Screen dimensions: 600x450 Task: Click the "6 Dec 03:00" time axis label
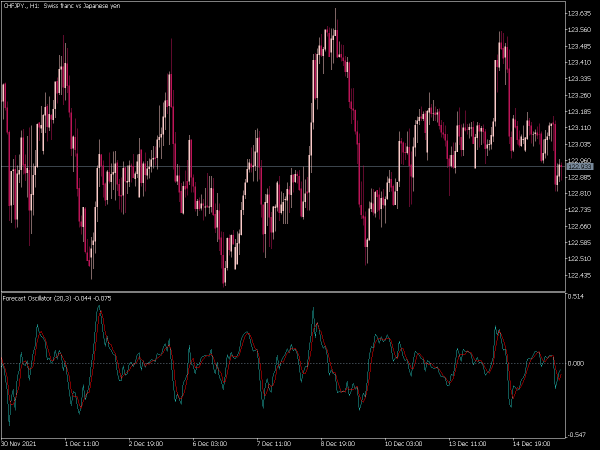click(210, 444)
